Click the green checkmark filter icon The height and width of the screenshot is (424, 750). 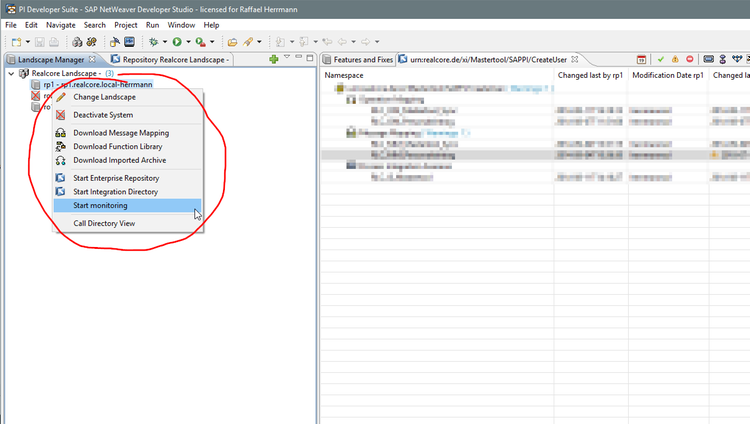661,59
